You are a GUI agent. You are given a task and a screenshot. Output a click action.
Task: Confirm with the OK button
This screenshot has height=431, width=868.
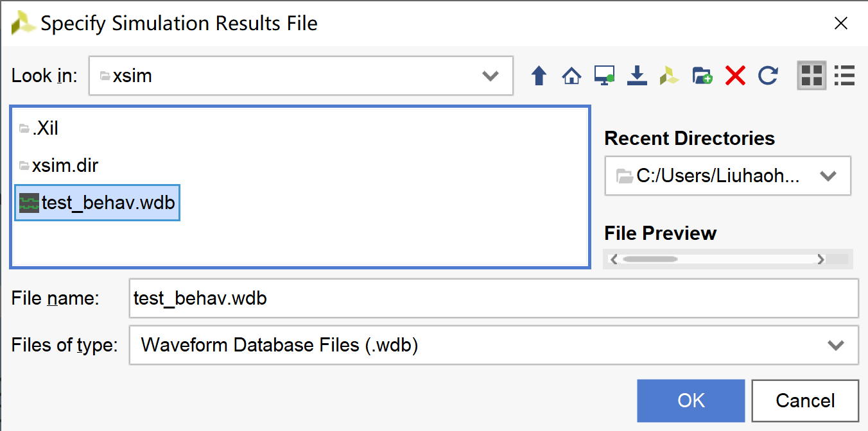point(691,401)
